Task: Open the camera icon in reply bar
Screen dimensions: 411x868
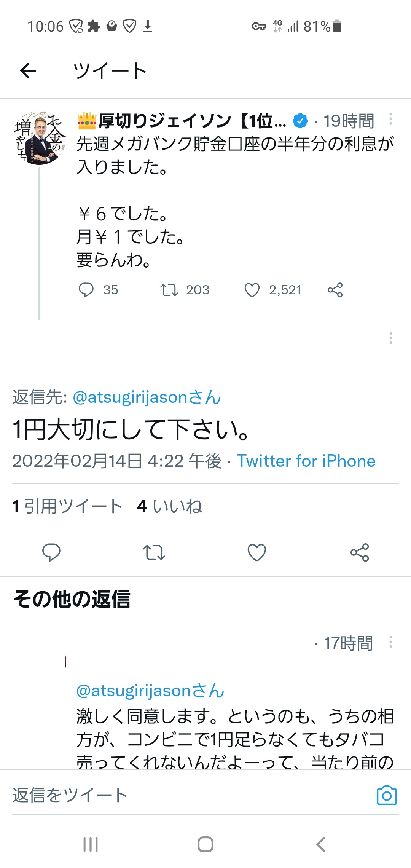Action: tap(387, 795)
